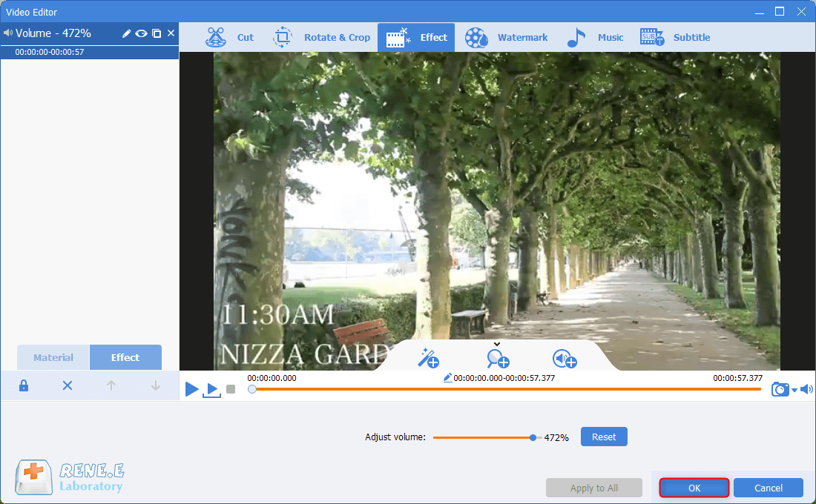Viewport: 816px width, 504px height.
Task: Click the timeline playhead handle
Action: point(252,389)
